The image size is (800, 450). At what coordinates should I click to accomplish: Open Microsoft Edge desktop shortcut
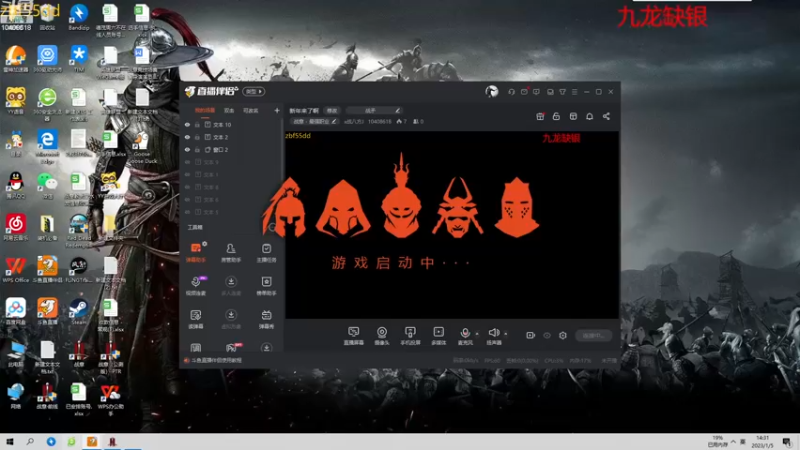click(47, 145)
